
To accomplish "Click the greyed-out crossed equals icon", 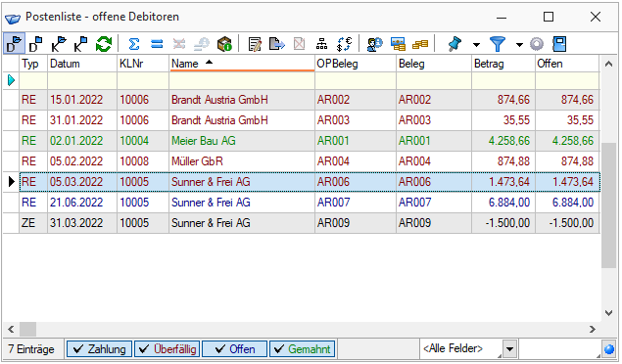I will click(179, 44).
